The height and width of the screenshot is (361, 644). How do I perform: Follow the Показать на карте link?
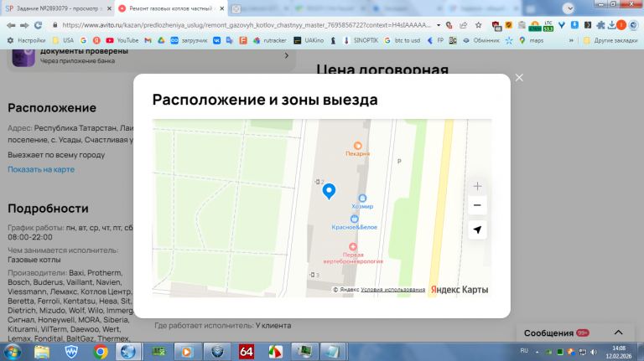[41, 169]
